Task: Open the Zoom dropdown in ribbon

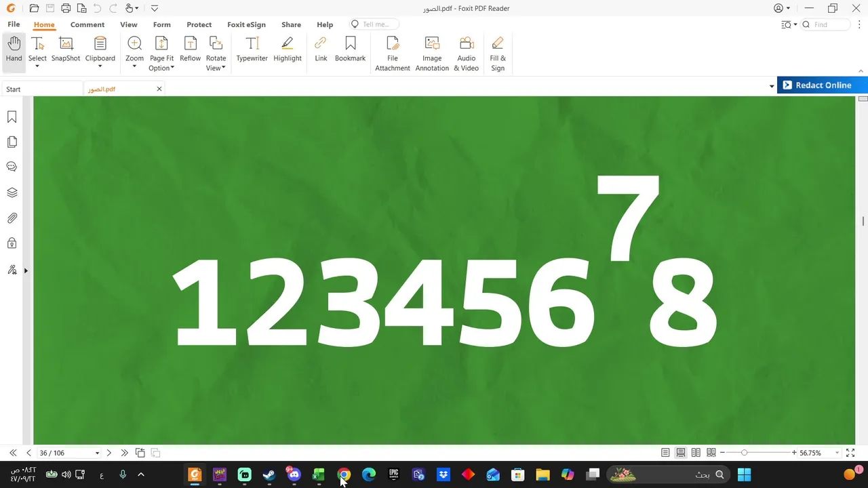Action: point(134,66)
